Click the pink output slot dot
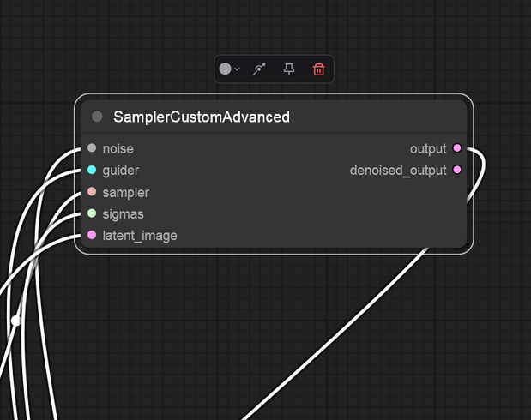This screenshot has width=531, height=420. [457, 148]
